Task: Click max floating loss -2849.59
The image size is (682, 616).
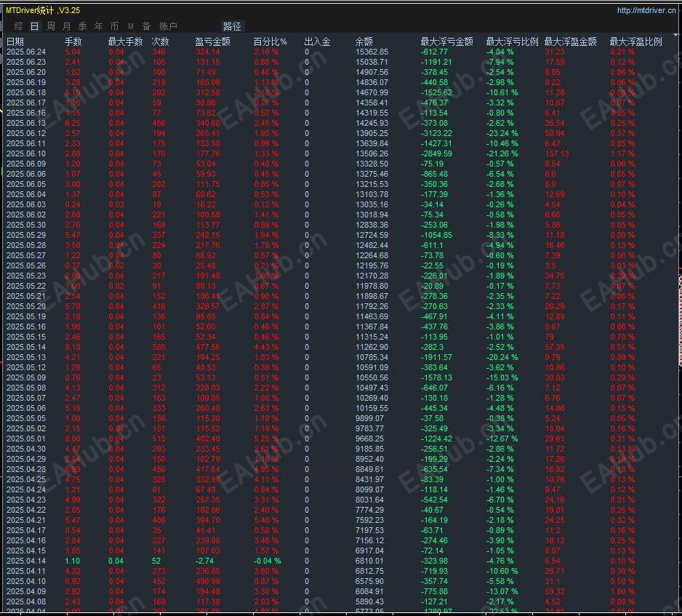Action: click(x=436, y=153)
